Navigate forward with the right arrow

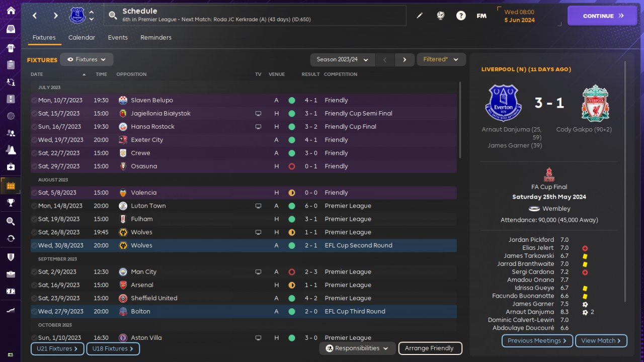pyautogui.click(x=55, y=16)
